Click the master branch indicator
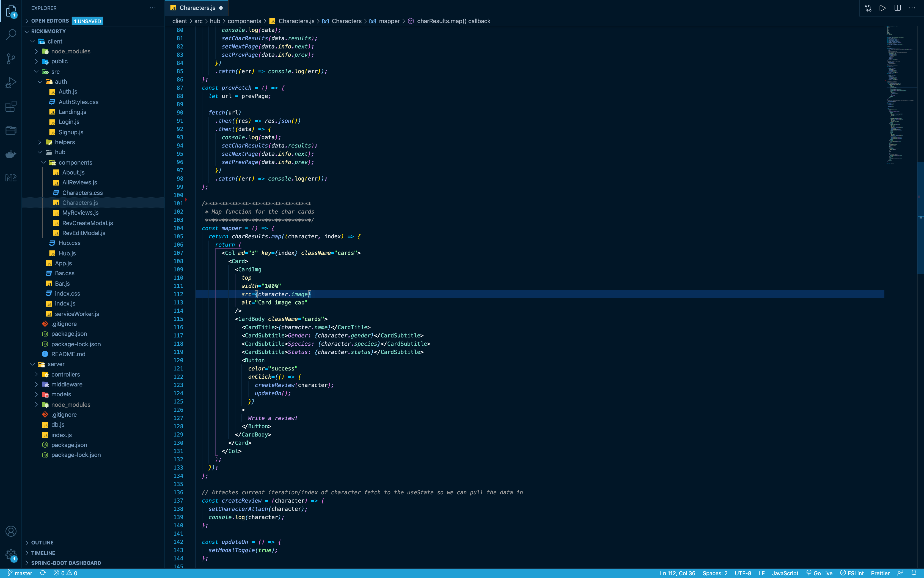The image size is (924, 578). click(20, 573)
